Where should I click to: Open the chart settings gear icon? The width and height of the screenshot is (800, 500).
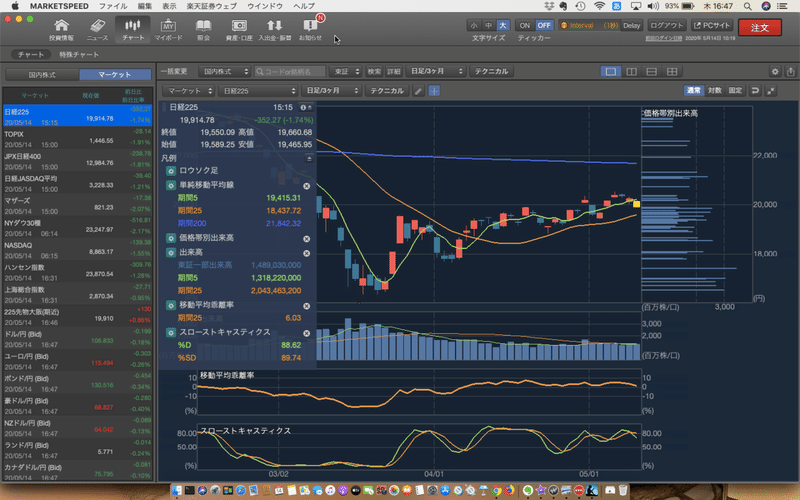[775, 72]
